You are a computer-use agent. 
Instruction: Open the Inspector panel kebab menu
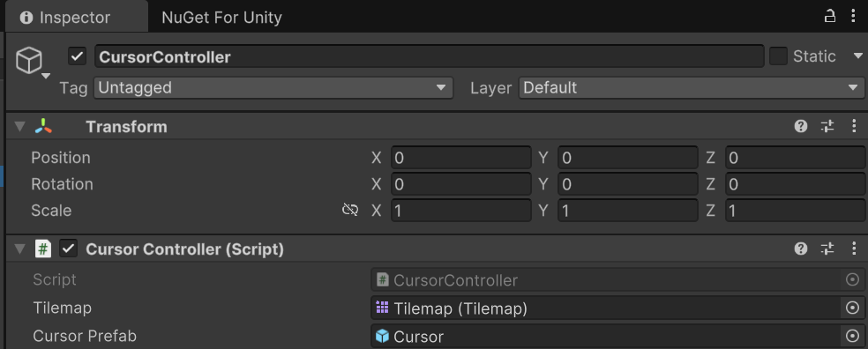tap(853, 17)
